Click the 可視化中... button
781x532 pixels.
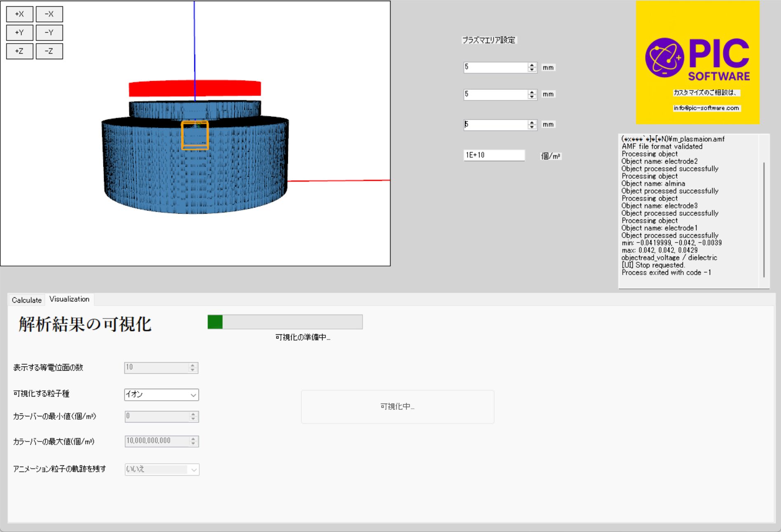tap(398, 406)
